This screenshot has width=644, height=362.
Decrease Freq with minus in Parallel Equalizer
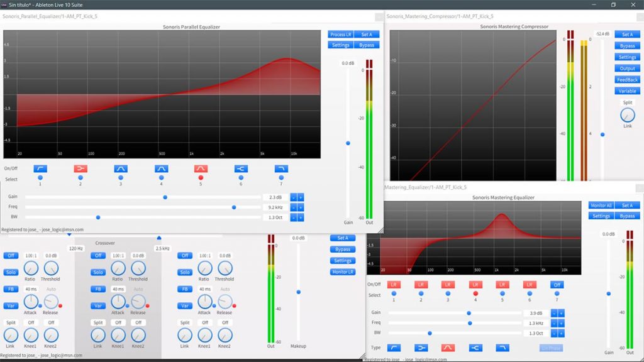(x=294, y=207)
